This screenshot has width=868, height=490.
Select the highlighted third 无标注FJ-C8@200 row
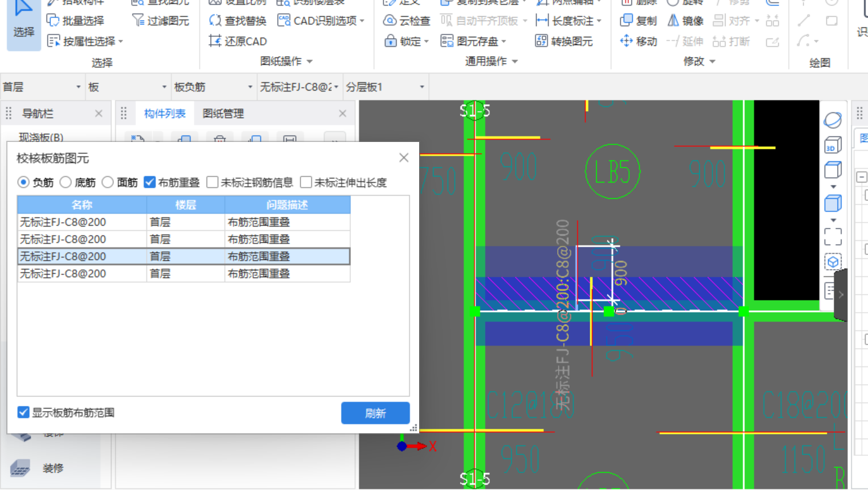coord(184,256)
